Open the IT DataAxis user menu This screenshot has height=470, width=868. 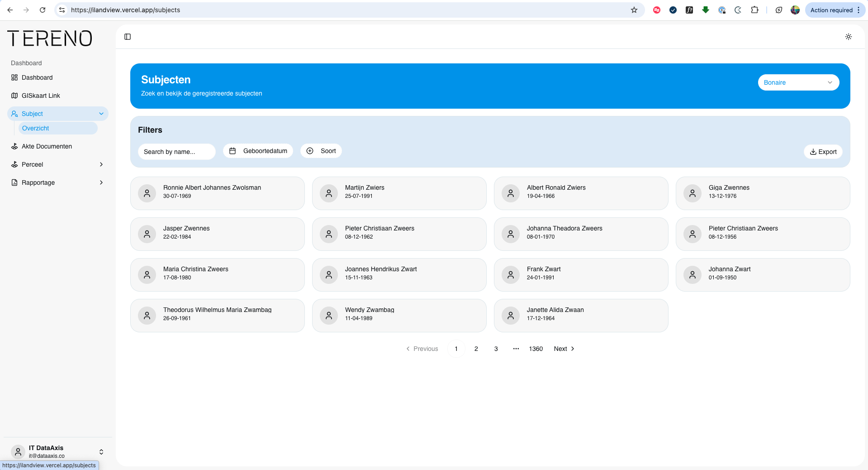[x=58, y=451]
